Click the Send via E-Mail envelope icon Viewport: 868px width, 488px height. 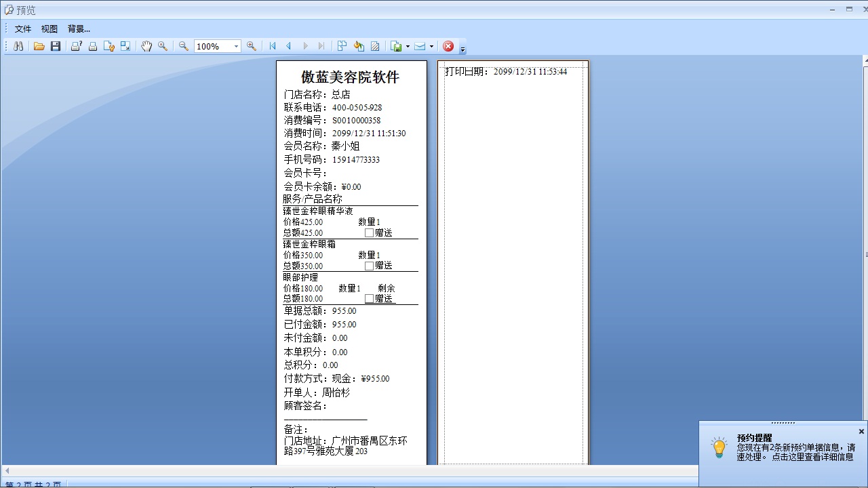tap(420, 46)
